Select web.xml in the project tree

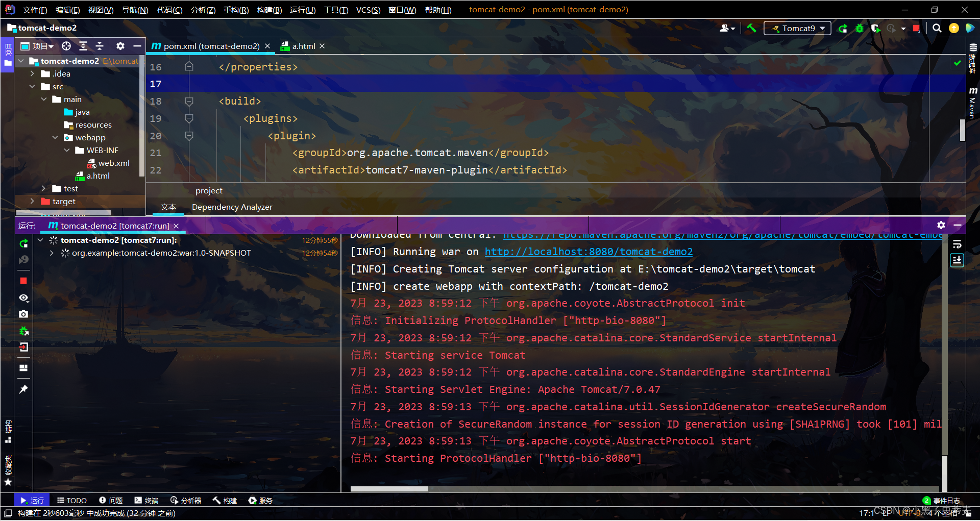[x=114, y=163]
